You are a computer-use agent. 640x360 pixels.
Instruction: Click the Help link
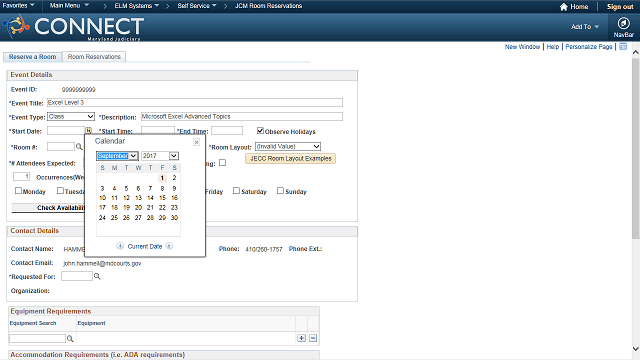click(553, 47)
